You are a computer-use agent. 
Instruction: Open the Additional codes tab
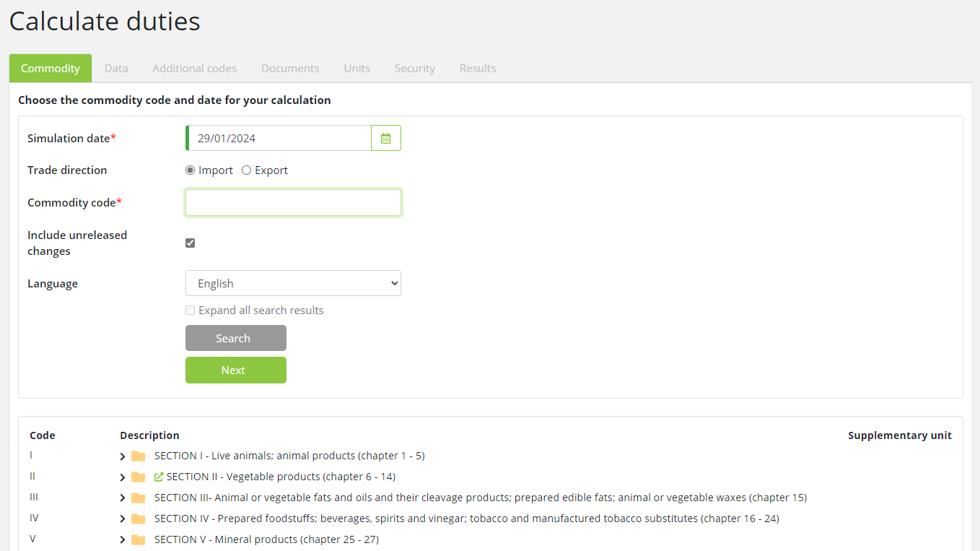[x=195, y=69]
